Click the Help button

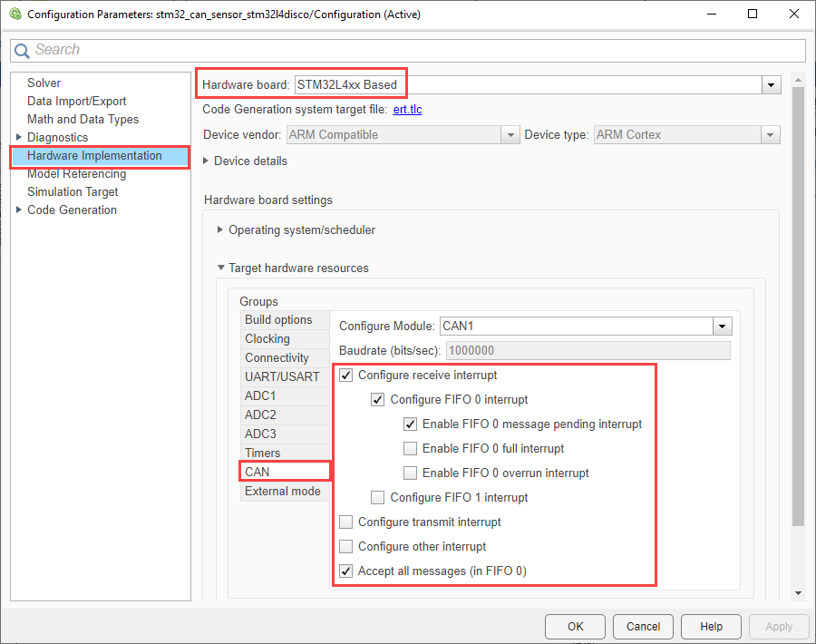(711, 626)
